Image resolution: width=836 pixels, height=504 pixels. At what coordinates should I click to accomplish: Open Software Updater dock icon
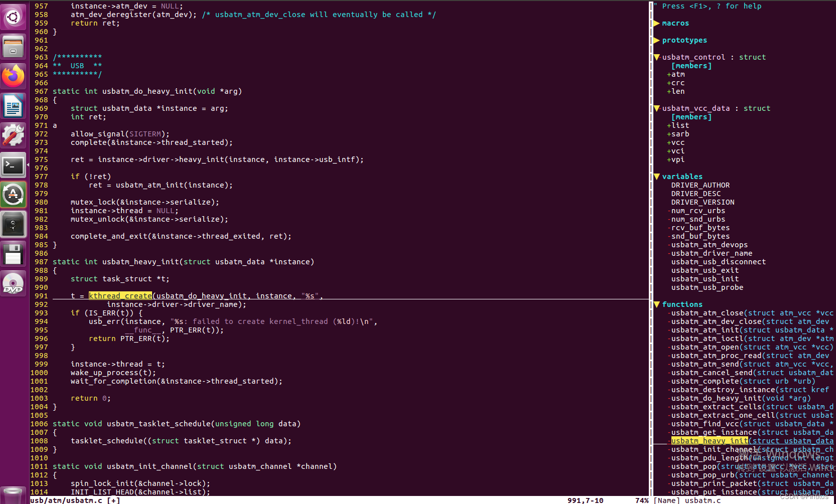(x=13, y=195)
